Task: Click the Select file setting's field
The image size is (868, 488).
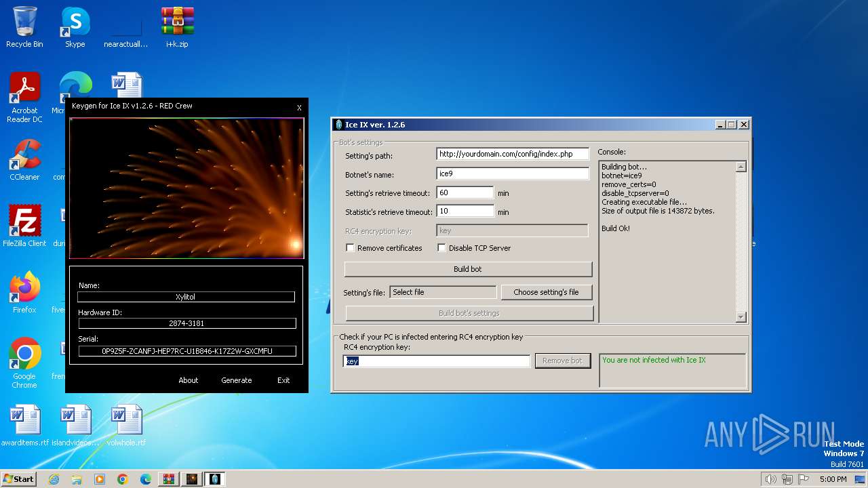Action: (x=443, y=292)
